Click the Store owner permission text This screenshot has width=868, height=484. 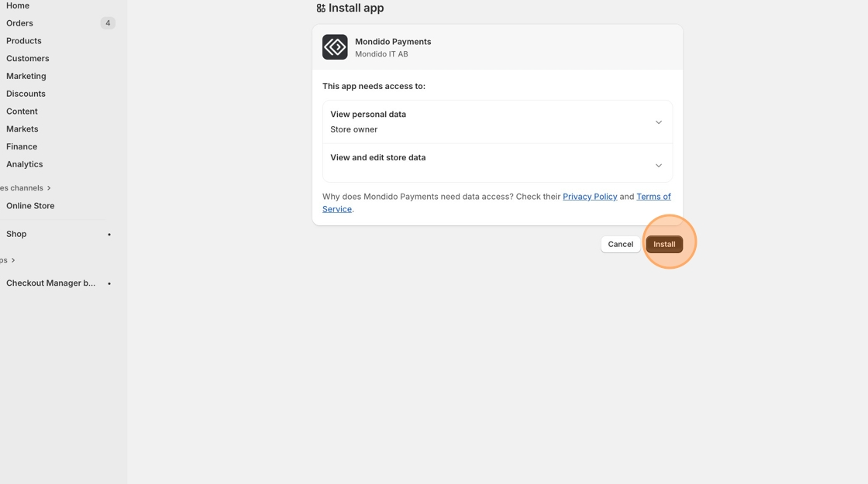pyautogui.click(x=353, y=129)
